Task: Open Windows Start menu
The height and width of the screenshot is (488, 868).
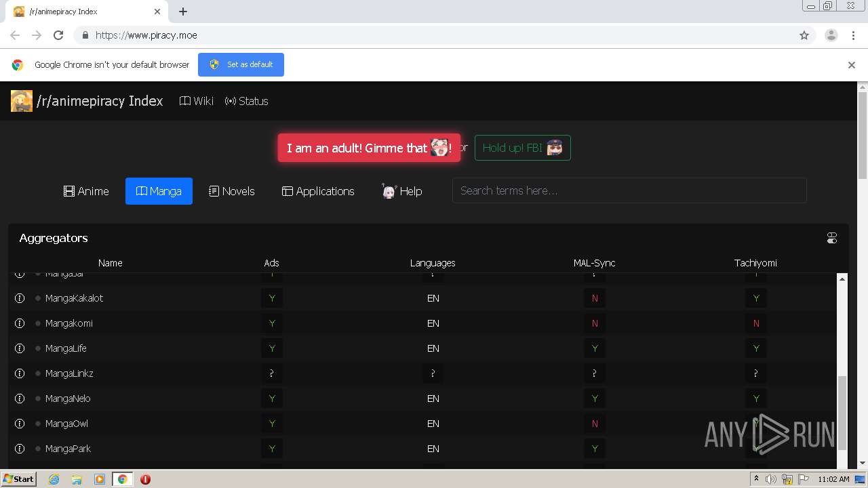Action: pyautogui.click(x=18, y=479)
